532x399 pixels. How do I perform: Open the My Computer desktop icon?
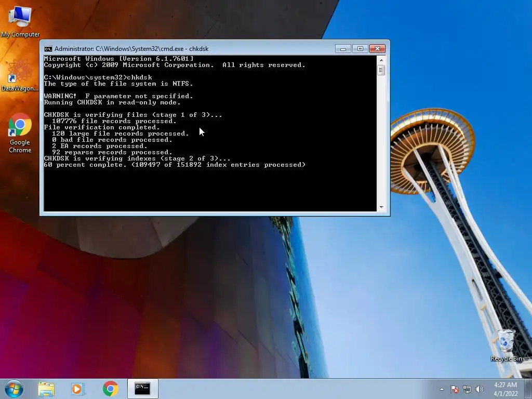(x=20, y=21)
